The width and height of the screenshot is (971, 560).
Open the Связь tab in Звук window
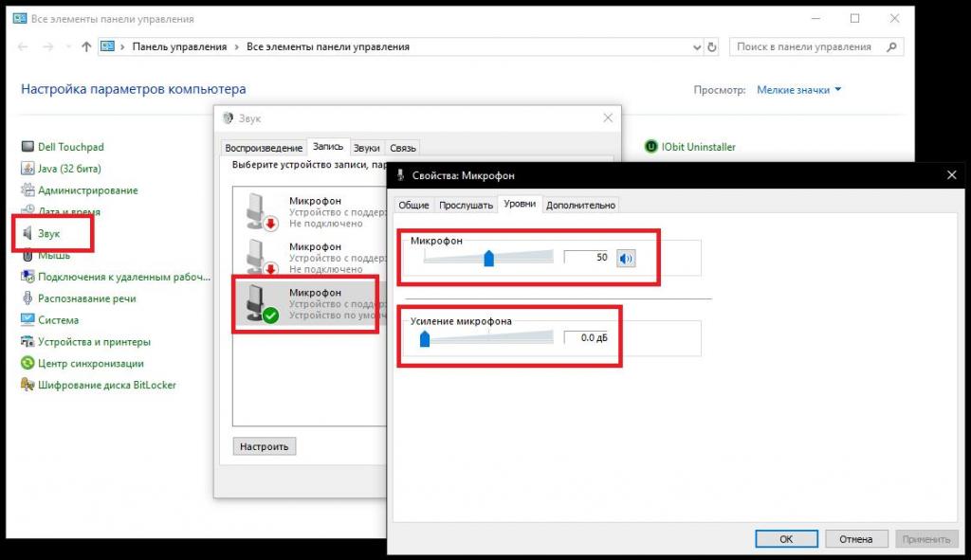click(402, 148)
